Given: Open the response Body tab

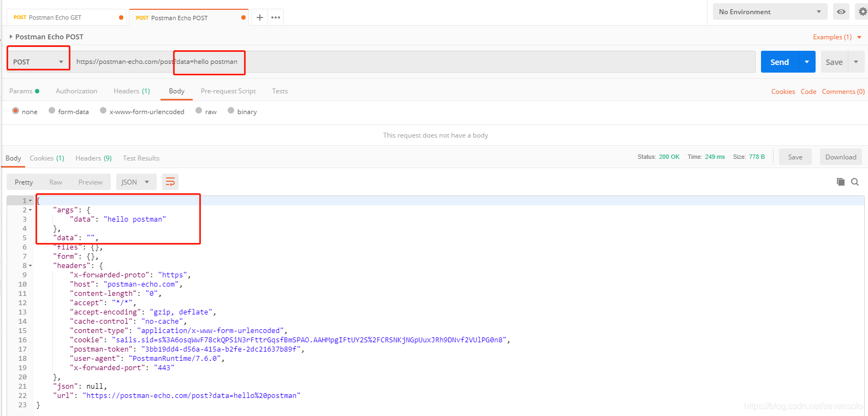Looking at the screenshot, I should (13, 158).
